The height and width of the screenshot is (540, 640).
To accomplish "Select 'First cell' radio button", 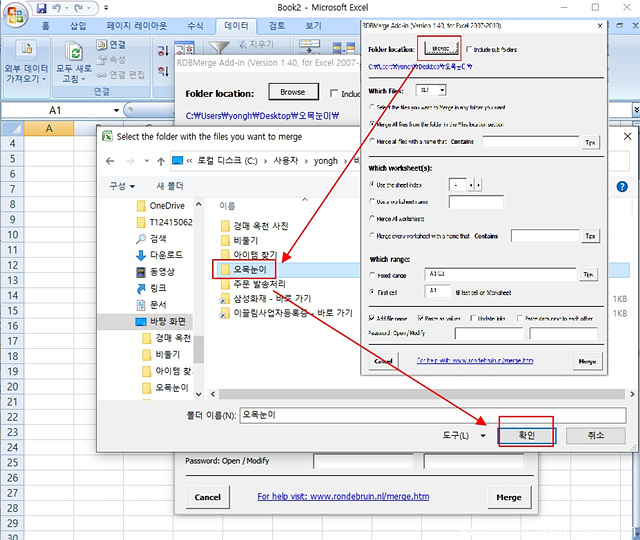I will point(372,292).
